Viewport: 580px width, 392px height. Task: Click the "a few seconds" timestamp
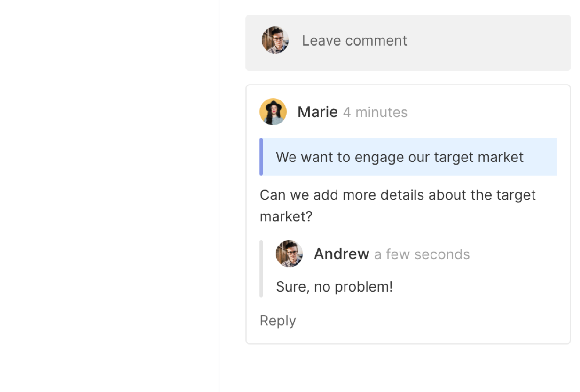[422, 254]
